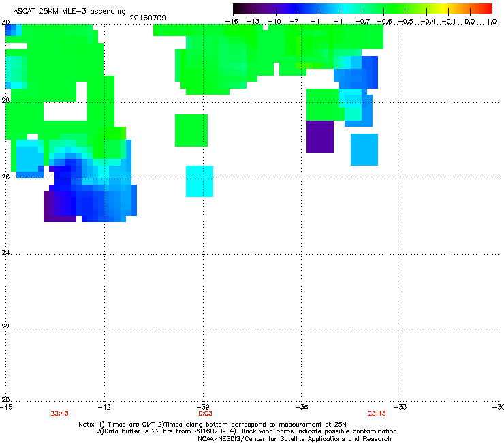Click the latitude 24 axis label
This screenshot has width=504, height=443.
5,253
